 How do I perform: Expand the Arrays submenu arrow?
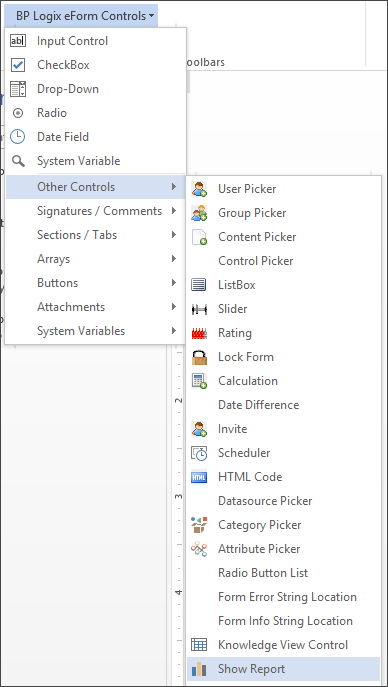click(x=174, y=259)
